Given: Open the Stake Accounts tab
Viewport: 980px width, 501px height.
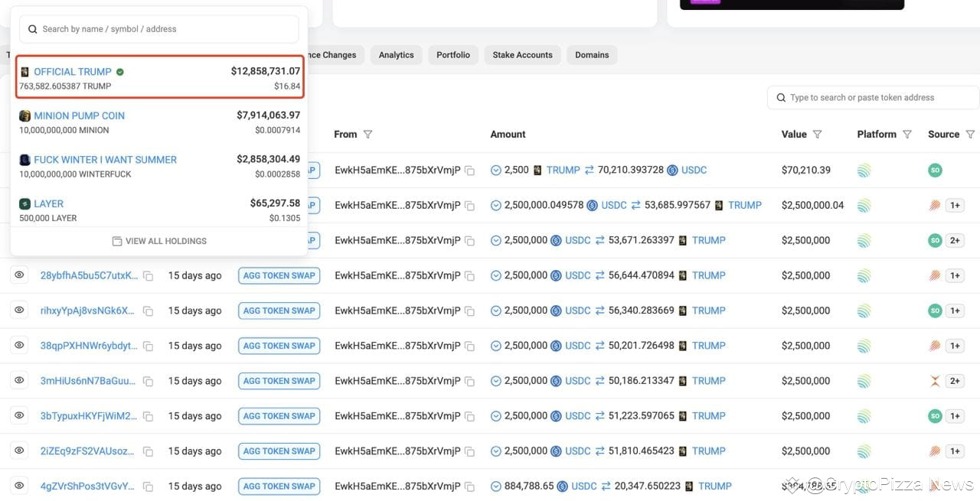Looking at the screenshot, I should pos(522,55).
